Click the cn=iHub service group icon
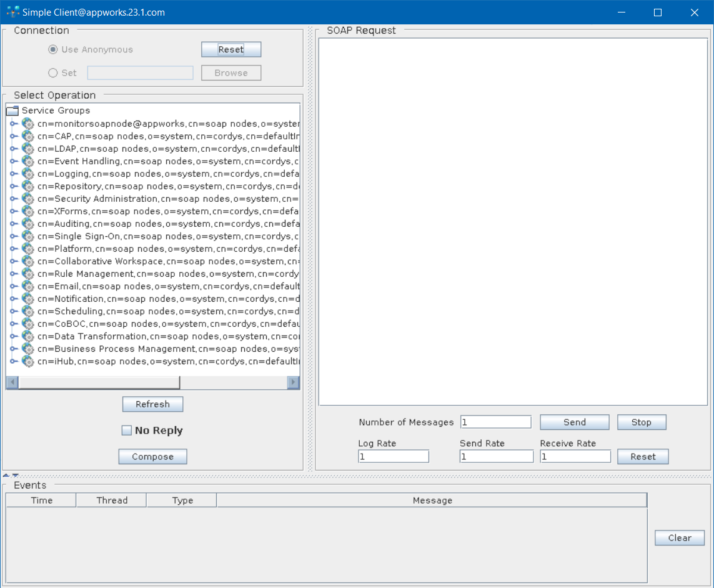This screenshot has height=588, width=714. click(28, 361)
